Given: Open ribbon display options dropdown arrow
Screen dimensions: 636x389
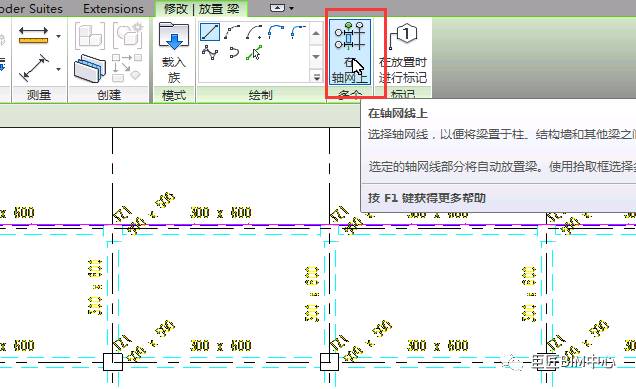Looking at the screenshot, I should click(x=291, y=8).
